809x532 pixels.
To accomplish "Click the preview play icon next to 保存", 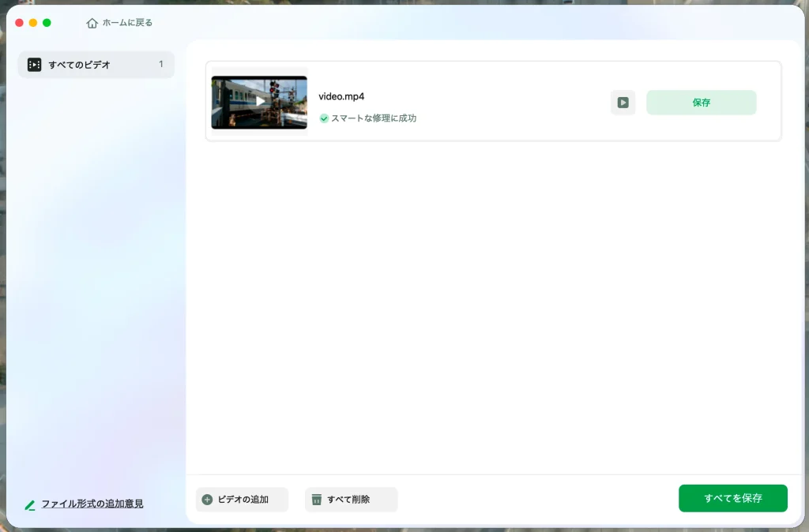I will (x=623, y=103).
